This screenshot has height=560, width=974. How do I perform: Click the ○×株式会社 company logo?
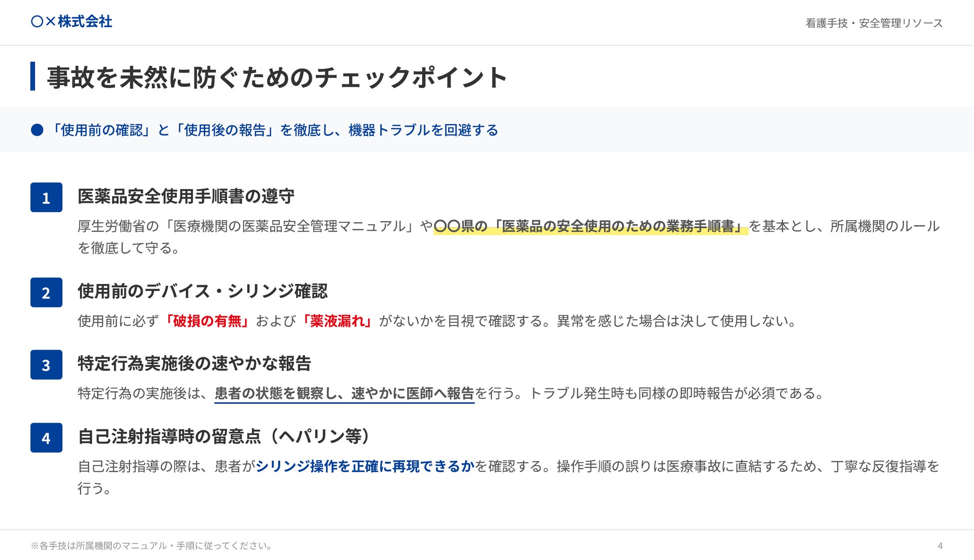71,21
